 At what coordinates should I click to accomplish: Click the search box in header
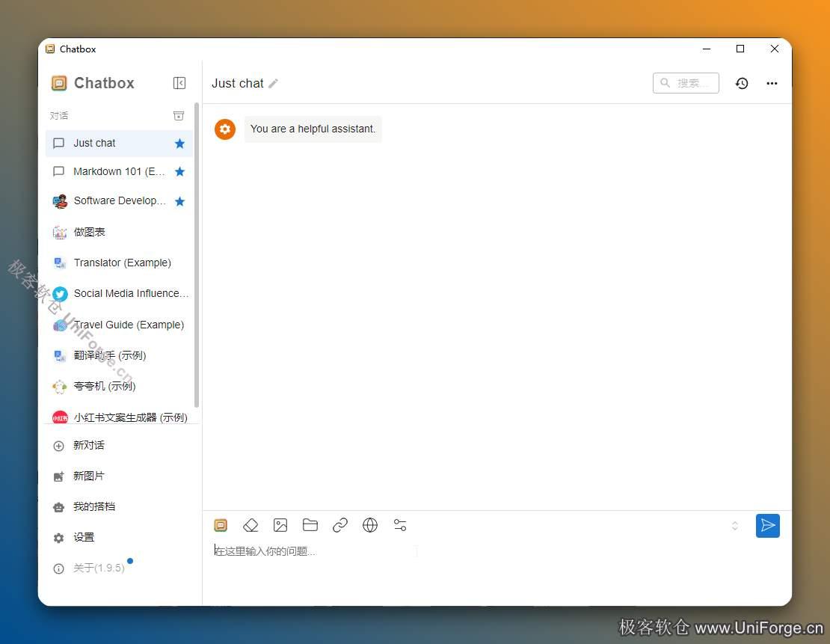(x=686, y=83)
